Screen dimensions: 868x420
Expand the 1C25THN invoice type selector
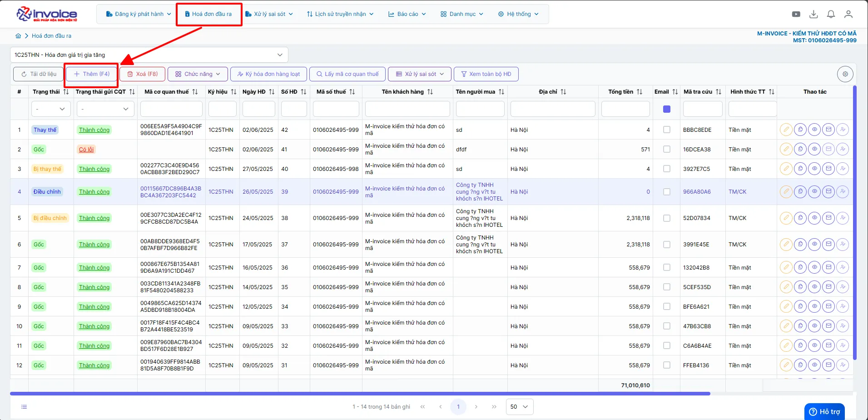point(149,55)
